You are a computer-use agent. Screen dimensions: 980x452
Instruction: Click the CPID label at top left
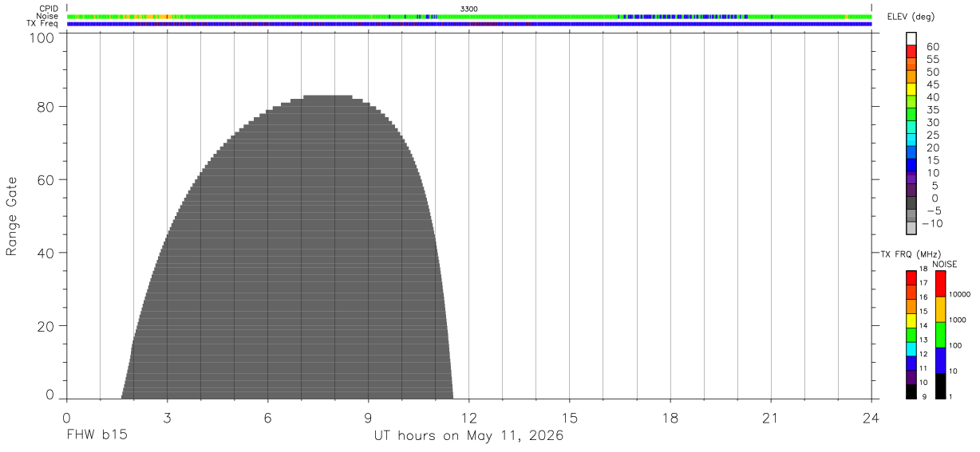(x=49, y=9)
